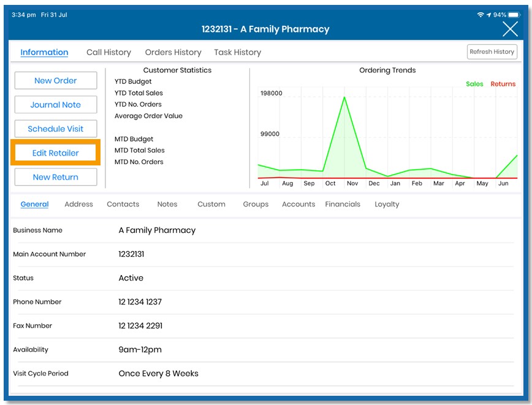This screenshot has height=405, width=532.
Task: Click the Active status value
Action: click(x=131, y=278)
